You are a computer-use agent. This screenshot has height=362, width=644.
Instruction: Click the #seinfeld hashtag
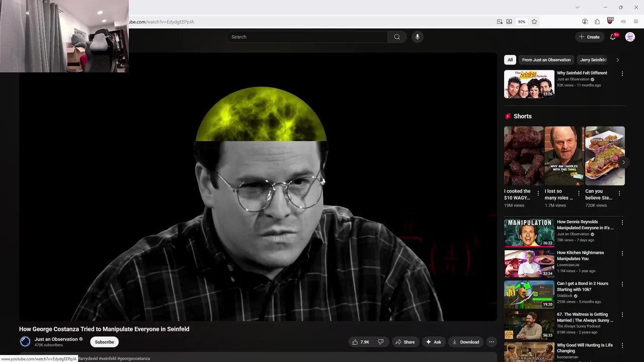[107, 358]
